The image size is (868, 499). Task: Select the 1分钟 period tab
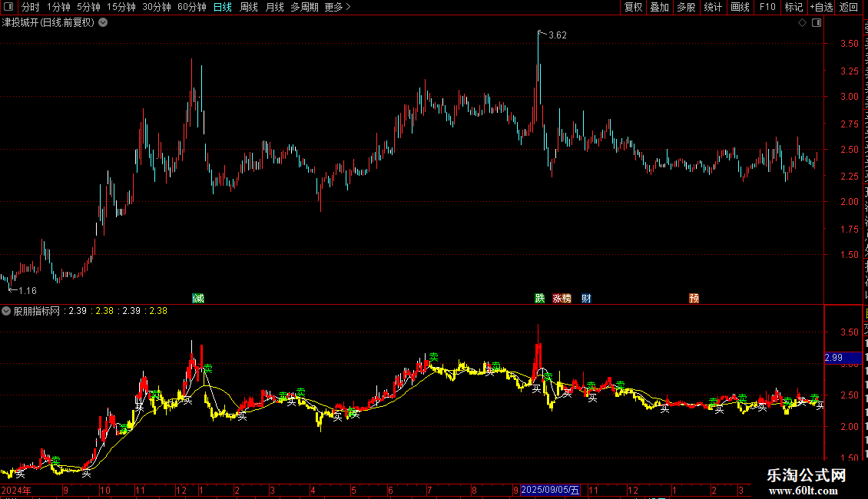click(x=58, y=7)
